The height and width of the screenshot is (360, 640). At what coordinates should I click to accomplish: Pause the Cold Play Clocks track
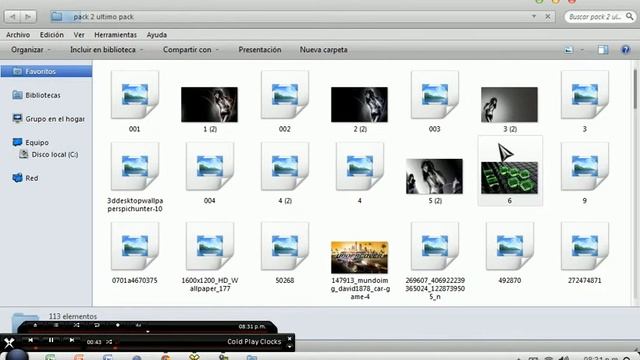[x=51, y=340]
